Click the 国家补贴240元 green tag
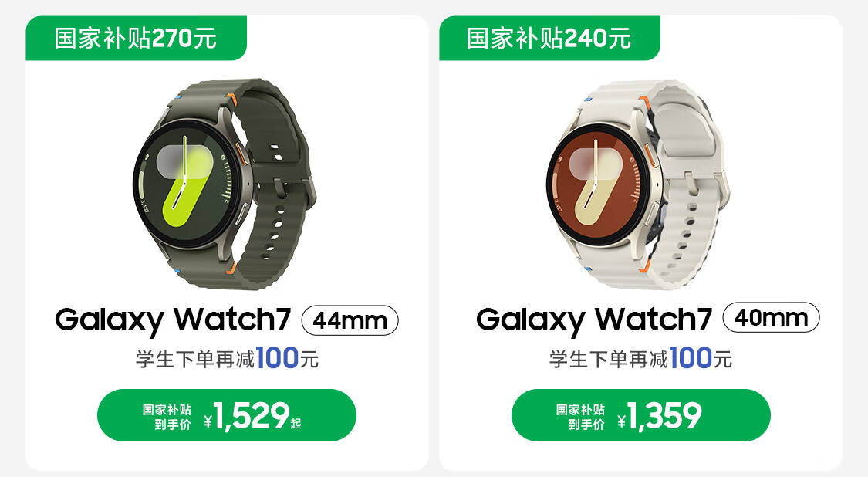 (549, 39)
